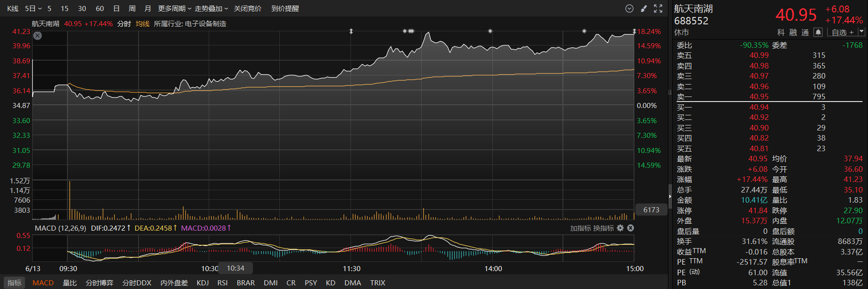Select DMA indicator tab
This screenshot has width=868, height=289.
[x=353, y=283]
